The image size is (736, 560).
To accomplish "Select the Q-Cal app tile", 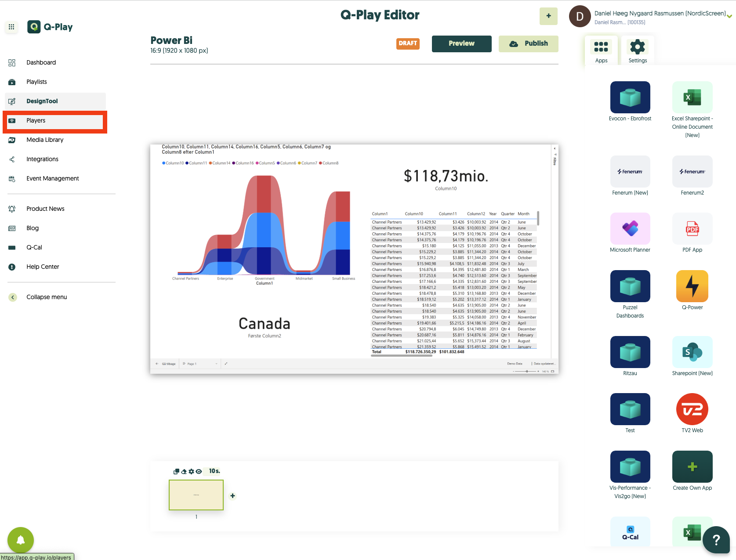I will [630, 532].
